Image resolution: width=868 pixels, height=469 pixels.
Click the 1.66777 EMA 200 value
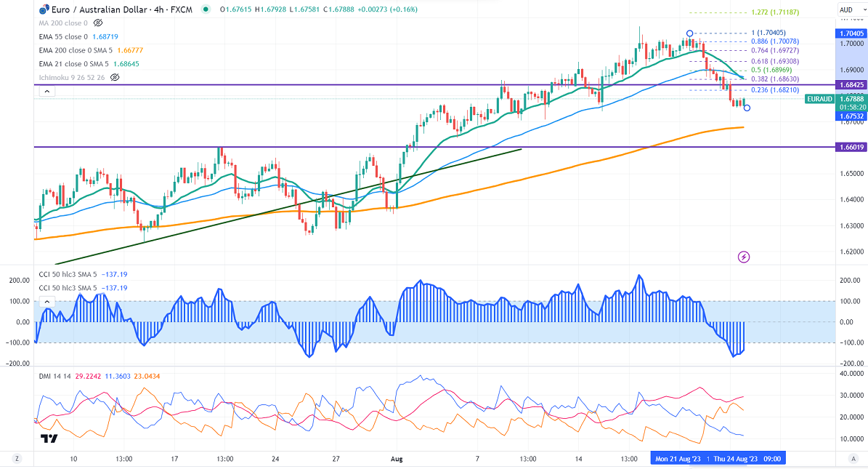[129, 50]
